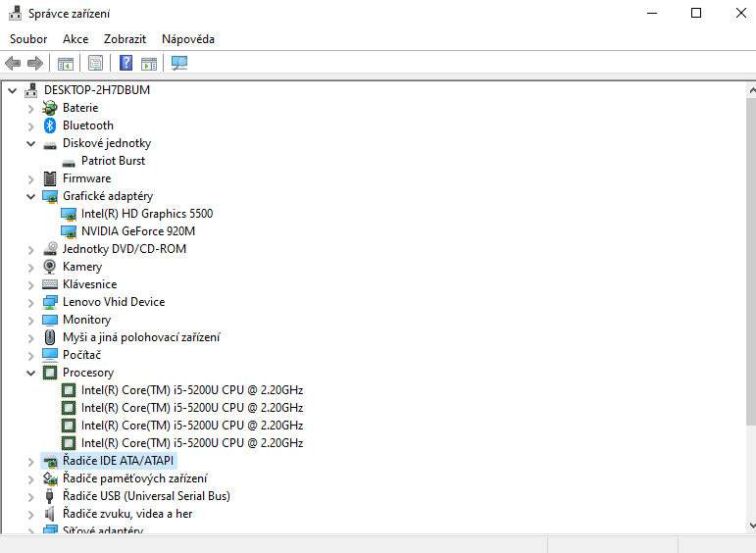756x553 pixels.
Task: Select Intel(R) HD Graphics 5500 adapter
Action: [x=147, y=214]
